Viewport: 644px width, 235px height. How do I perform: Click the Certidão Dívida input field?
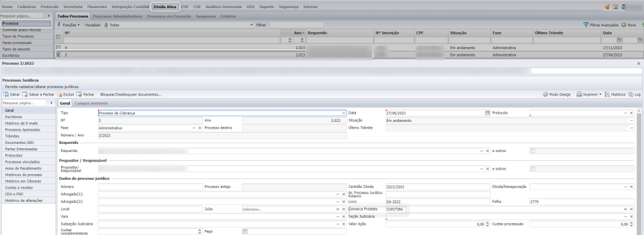[x=438, y=187]
